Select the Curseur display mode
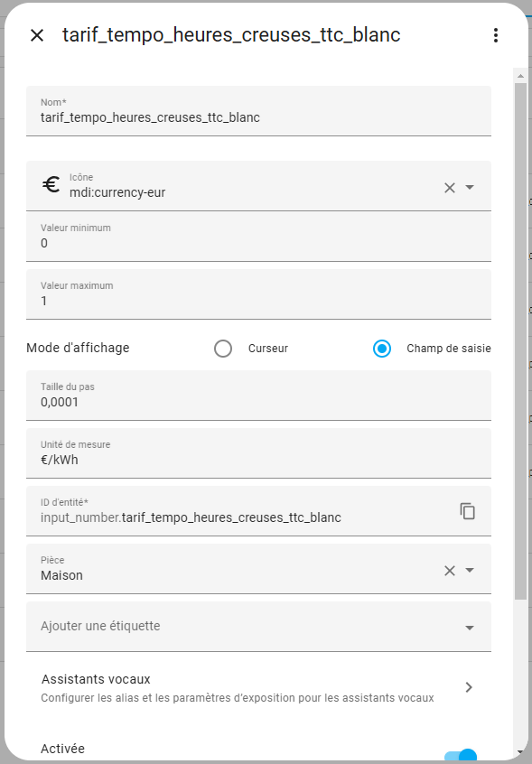 (223, 349)
